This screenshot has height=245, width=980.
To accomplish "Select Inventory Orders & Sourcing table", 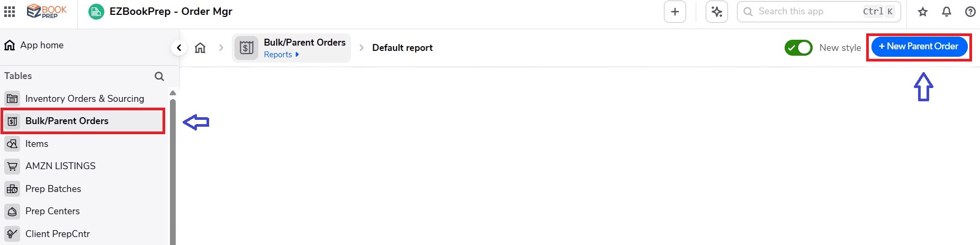I will tap(85, 99).
